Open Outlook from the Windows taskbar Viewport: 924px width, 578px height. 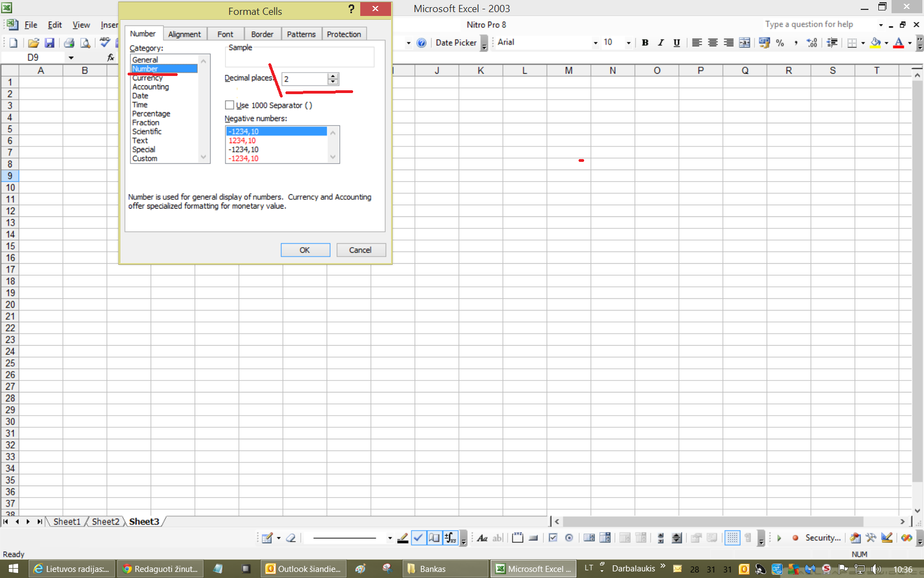click(303, 569)
